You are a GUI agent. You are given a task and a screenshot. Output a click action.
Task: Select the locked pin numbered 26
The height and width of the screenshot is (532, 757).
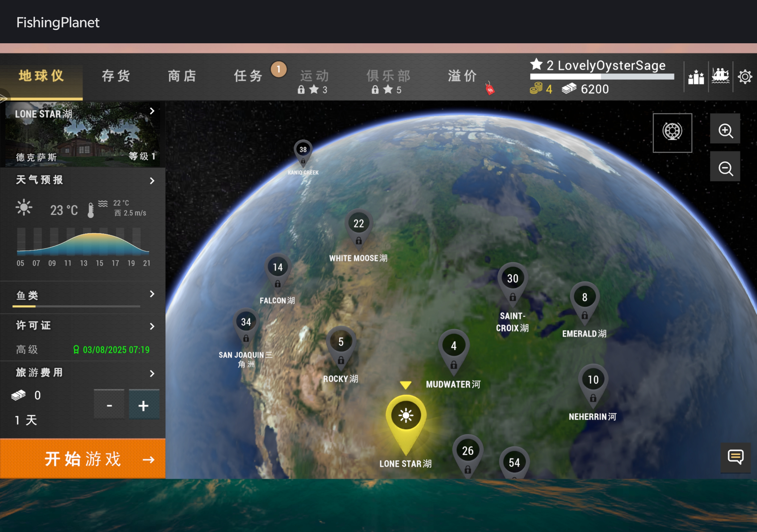click(468, 457)
